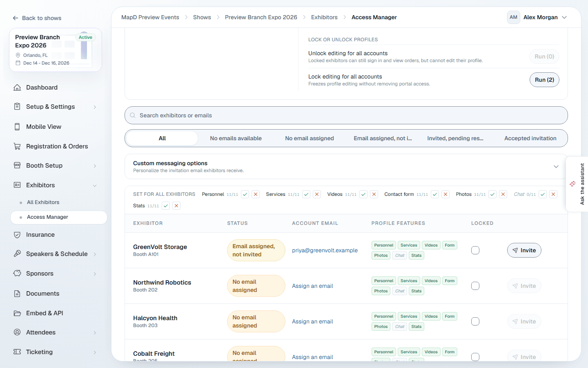Click the Documents file icon
This screenshot has width=588, height=368.
click(17, 294)
